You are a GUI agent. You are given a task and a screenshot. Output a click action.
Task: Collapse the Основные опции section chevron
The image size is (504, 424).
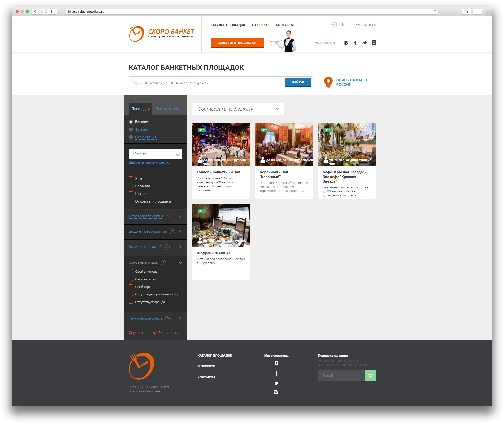[x=180, y=263]
